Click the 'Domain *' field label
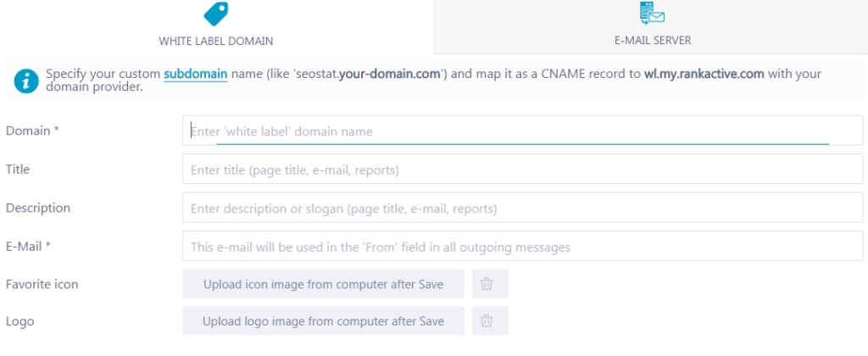This screenshot has height=356, width=868. pos(32,131)
